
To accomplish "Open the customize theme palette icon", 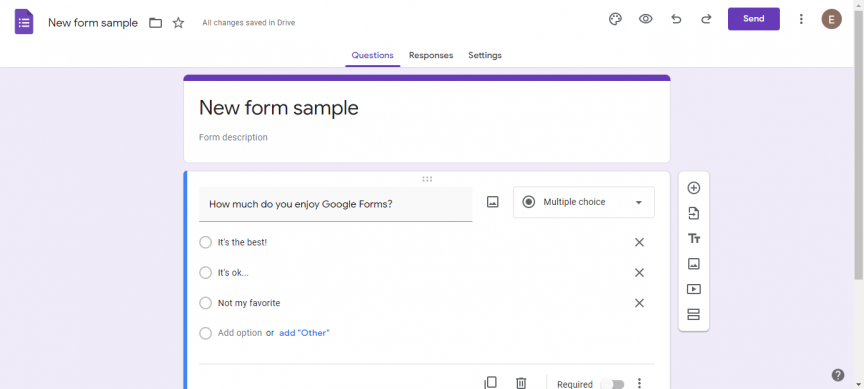I will (x=615, y=19).
